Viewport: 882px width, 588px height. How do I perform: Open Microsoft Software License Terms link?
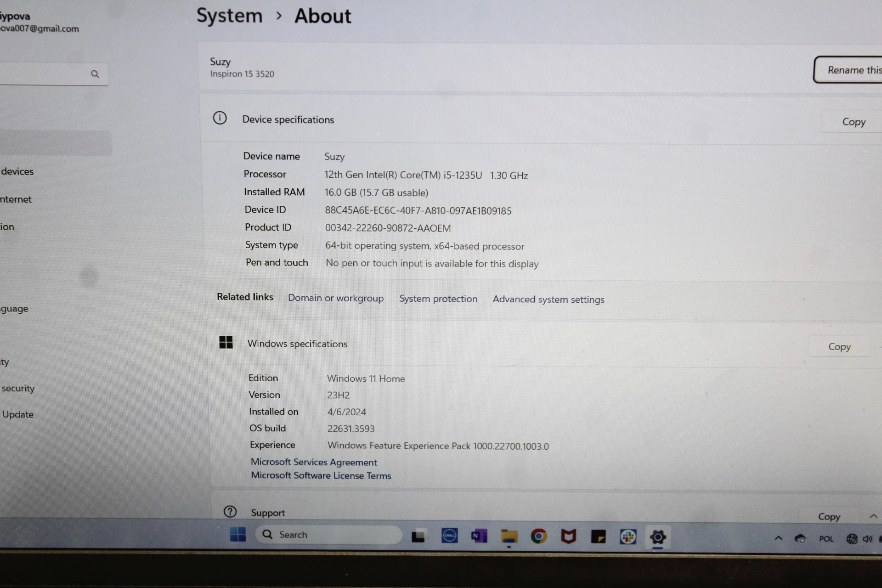(321, 475)
